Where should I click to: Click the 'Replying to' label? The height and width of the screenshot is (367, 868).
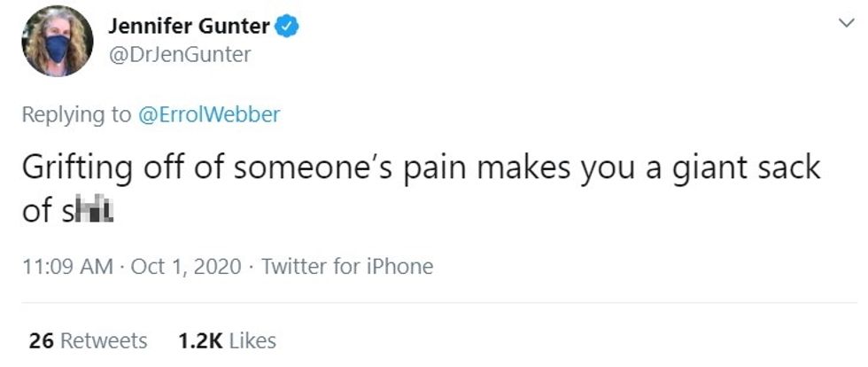(77, 114)
